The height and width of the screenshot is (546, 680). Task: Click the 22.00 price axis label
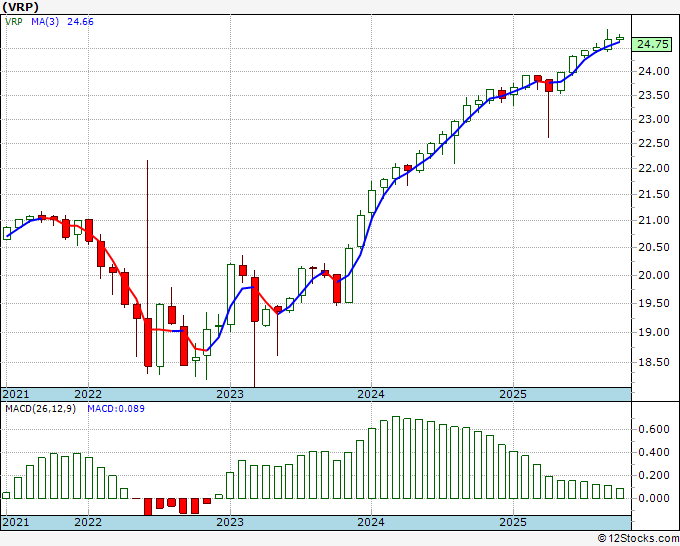coord(654,169)
